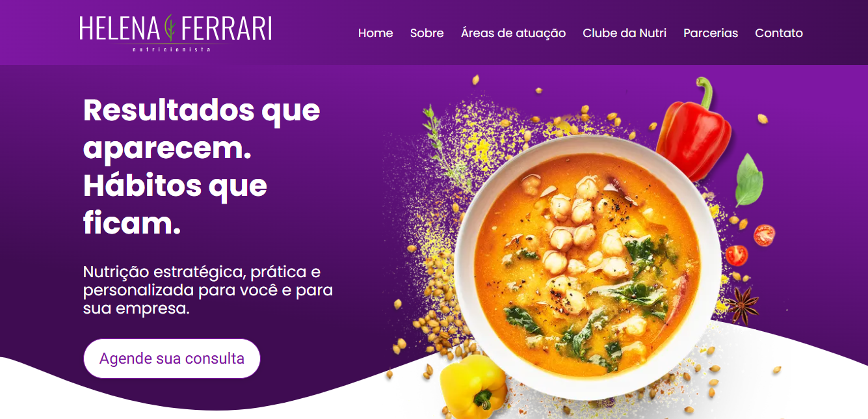Click the green basil leaf
Viewport: 868px width, 419px height.
pyautogui.click(x=748, y=180)
